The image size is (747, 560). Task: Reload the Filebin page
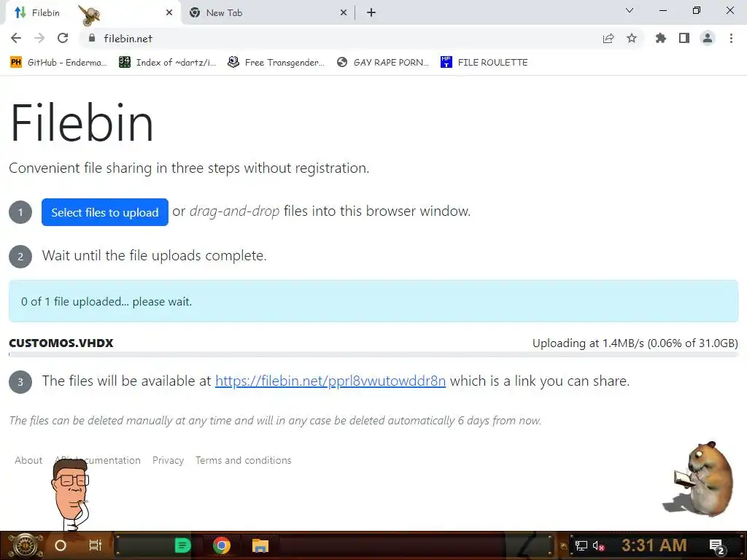(63, 38)
